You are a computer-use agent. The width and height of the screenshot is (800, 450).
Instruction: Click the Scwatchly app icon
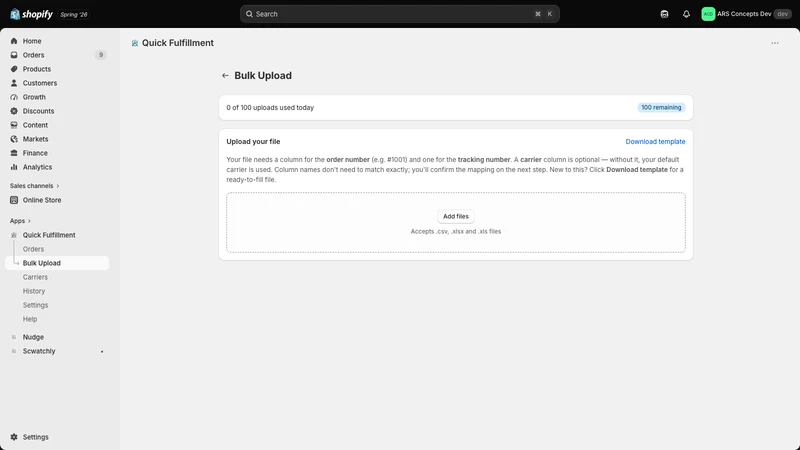click(14, 351)
